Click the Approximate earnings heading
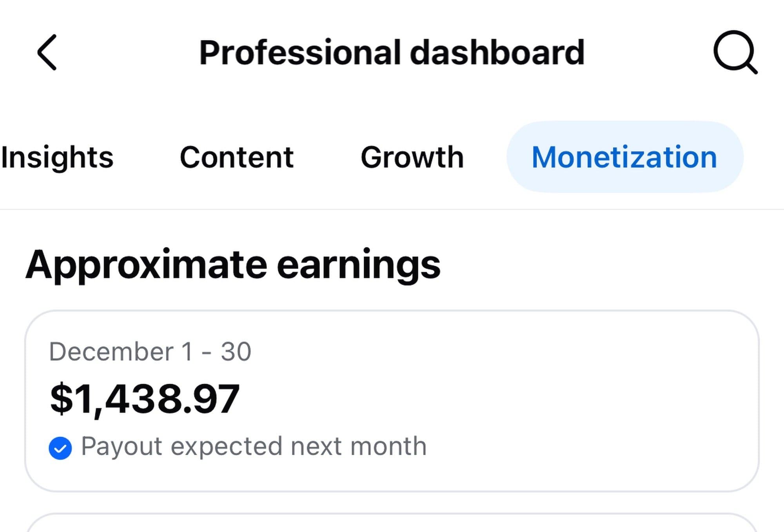784x532 pixels. [233, 265]
